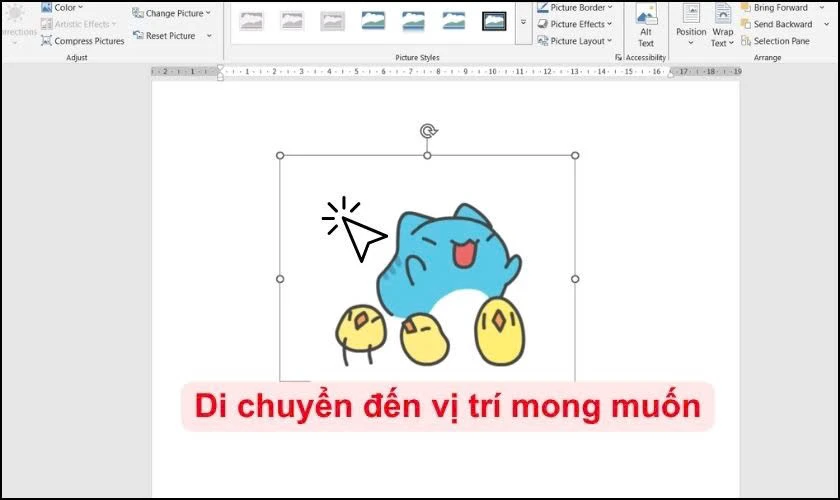The image size is (840, 500).
Task: Click the Selection Pane icon
Action: coord(746,41)
